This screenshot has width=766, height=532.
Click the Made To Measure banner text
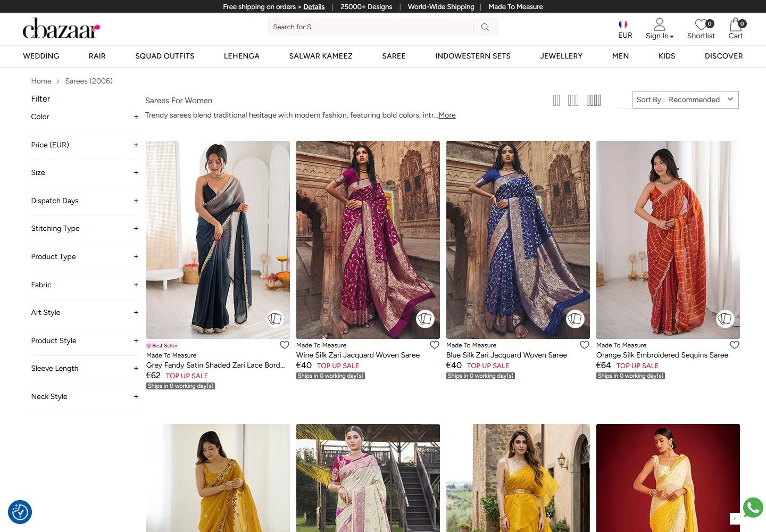[515, 7]
